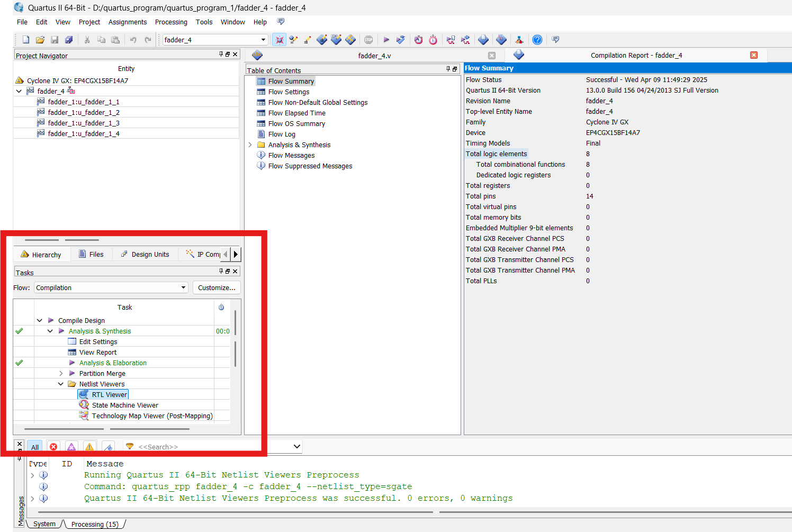Screen dimensions: 792x532
Task: Click the Stop Processing stop-sign icon
Action: pyautogui.click(x=368, y=40)
